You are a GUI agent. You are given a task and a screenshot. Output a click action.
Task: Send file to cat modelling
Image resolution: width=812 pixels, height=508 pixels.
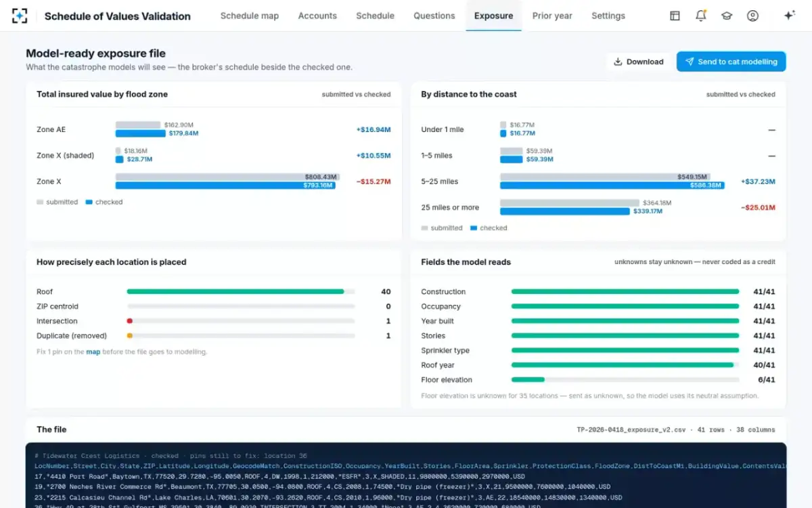pyautogui.click(x=731, y=62)
